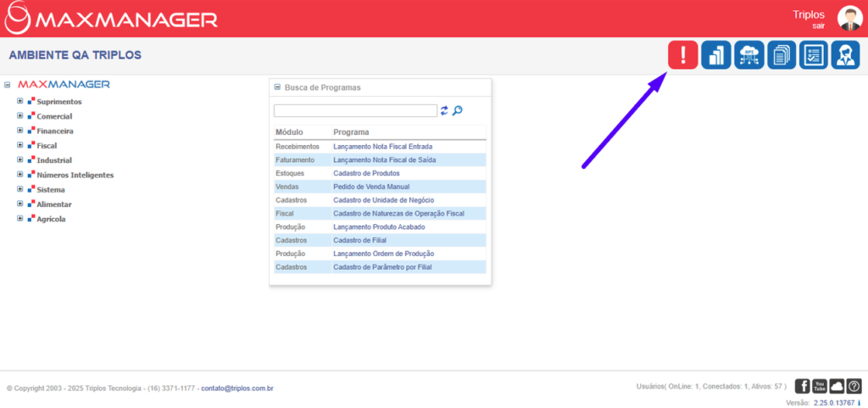Open the stacked documents icon
This screenshot has height=408, width=868.
[781, 55]
